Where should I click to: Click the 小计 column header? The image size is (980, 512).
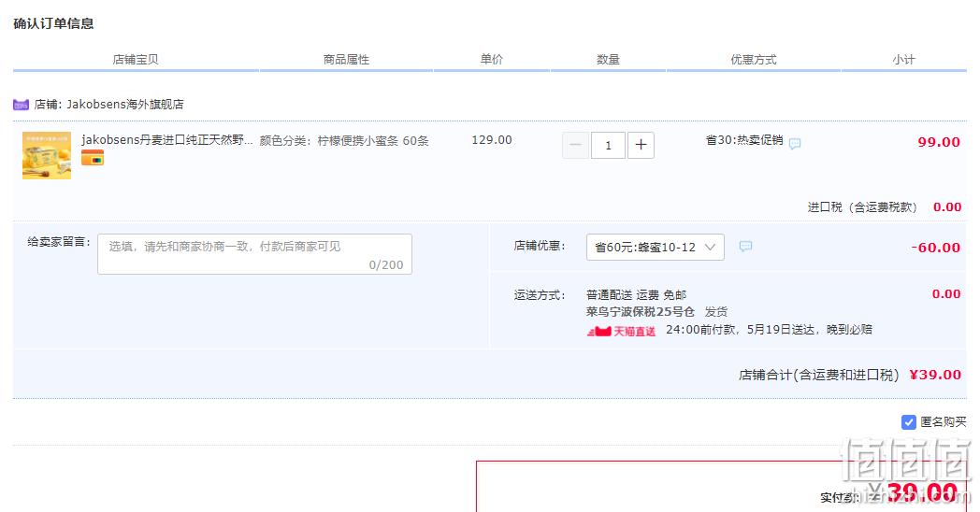tap(903, 59)
